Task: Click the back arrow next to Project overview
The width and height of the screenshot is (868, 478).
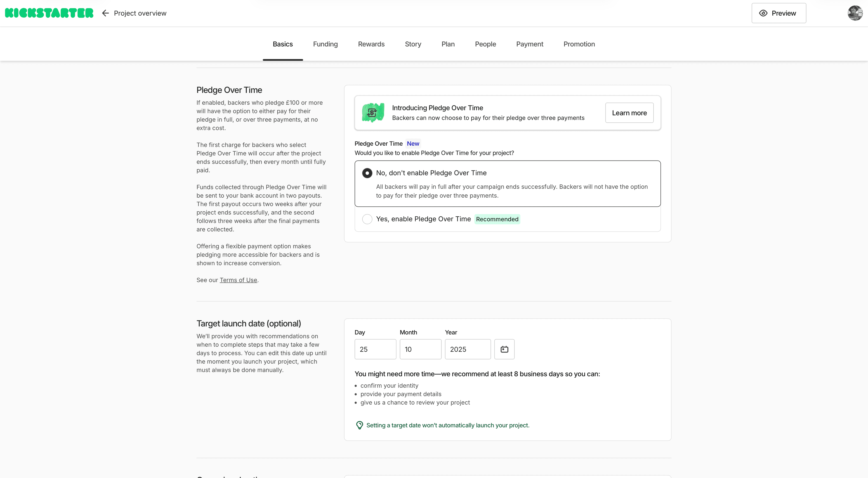Action: (105, 13)
